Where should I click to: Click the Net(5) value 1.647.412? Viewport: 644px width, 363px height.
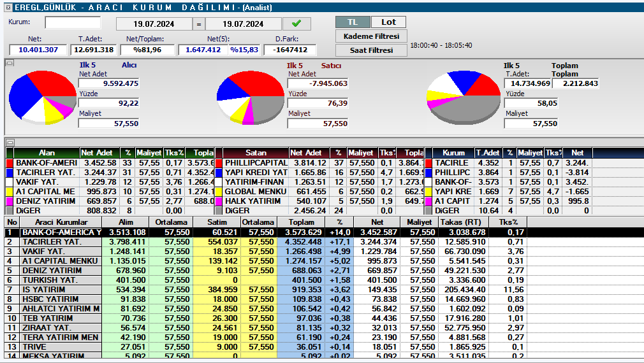click(203, 50)
